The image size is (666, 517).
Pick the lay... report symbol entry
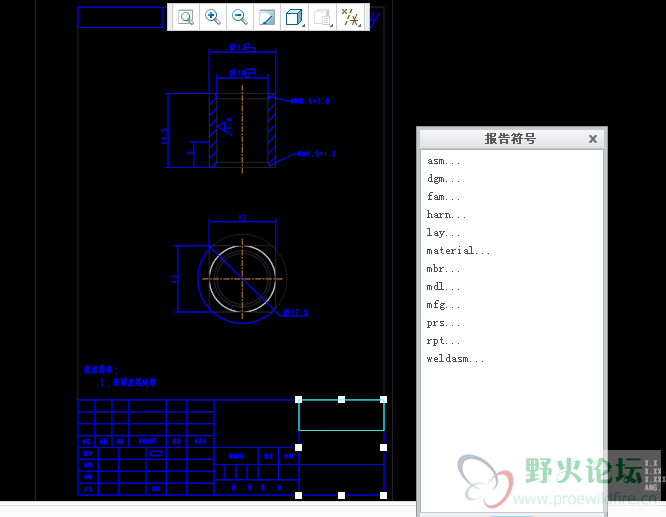pyautogui.click(x=444, y=233)
